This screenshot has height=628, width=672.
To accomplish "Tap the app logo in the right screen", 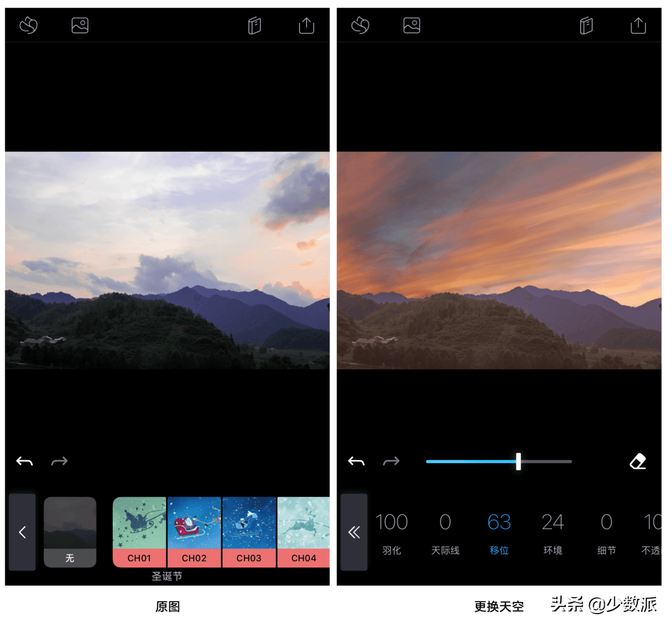I will (x=361, y=25).
